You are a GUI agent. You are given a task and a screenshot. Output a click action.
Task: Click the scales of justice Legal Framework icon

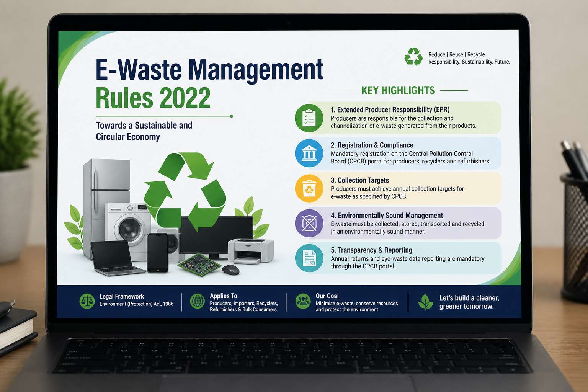point(87,301)
